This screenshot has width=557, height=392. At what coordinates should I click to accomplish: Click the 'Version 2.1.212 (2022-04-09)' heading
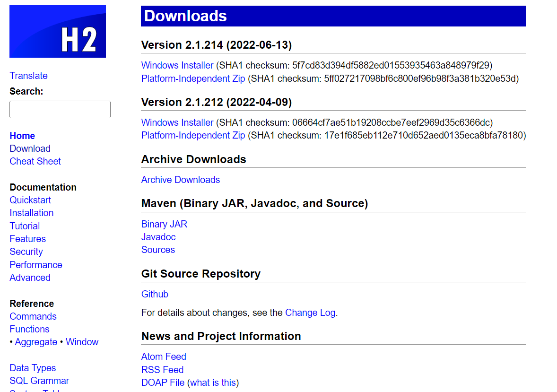coord(217,102)
